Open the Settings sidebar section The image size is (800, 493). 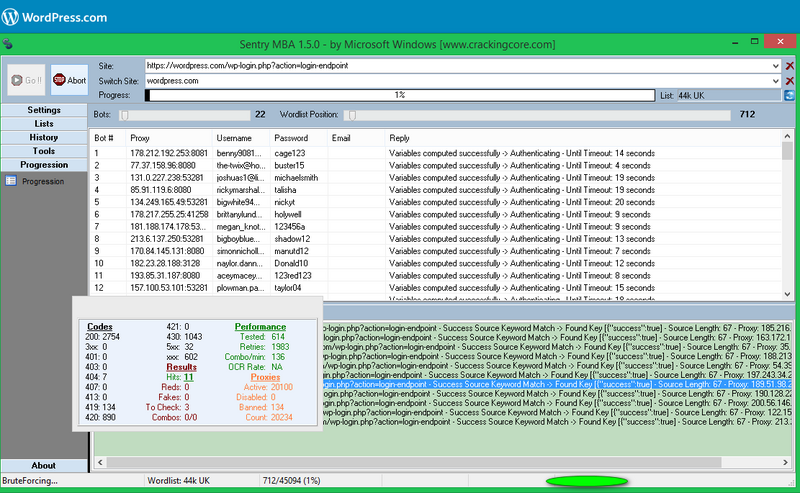44,110
